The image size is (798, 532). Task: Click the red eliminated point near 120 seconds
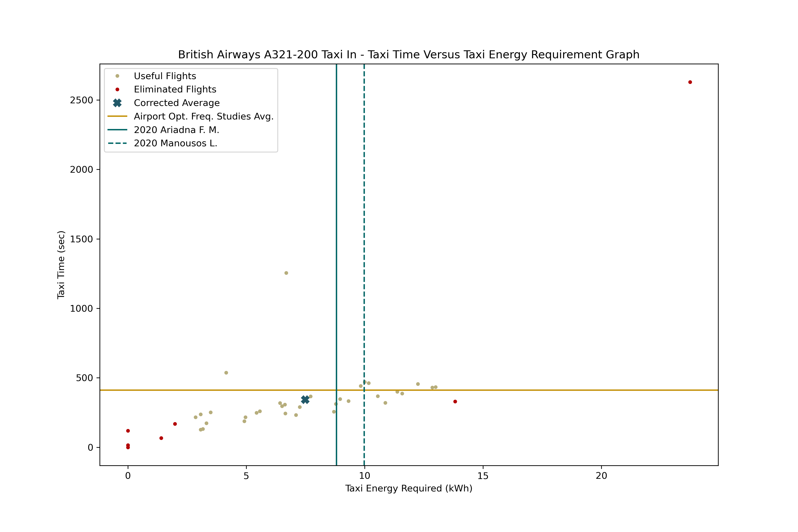click(x=128, y=431)
